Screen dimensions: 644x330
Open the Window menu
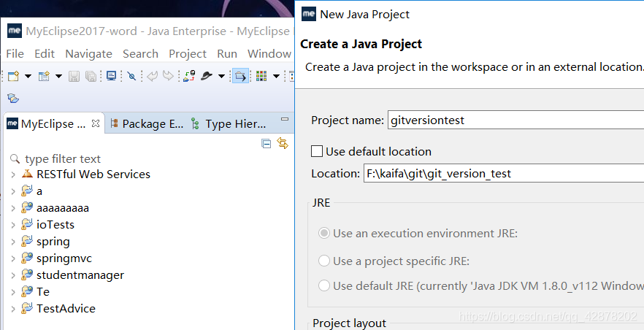[x=269, y=54]
